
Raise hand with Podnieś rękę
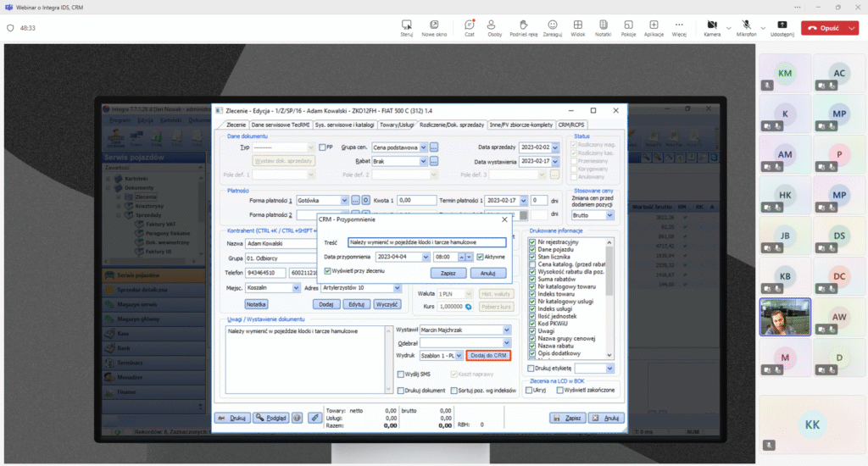[523, 28]
